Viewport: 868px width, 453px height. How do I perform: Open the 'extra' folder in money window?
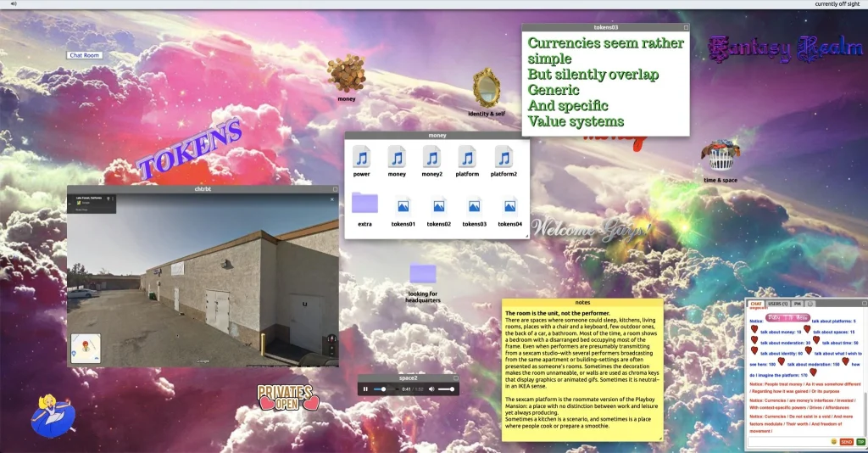pos(364,204)
